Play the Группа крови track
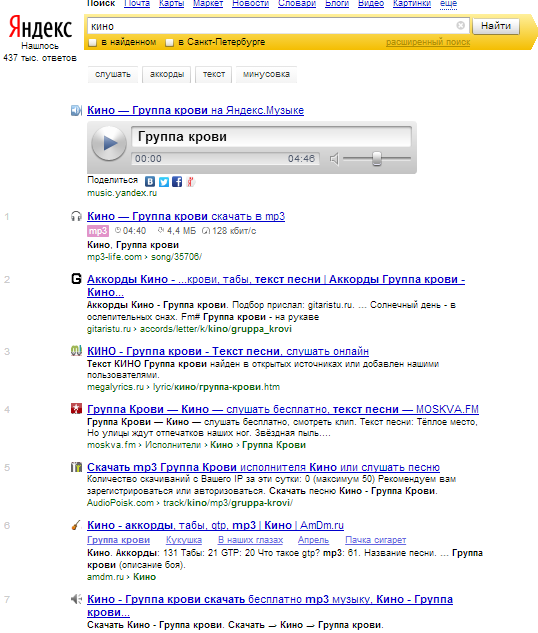The height and width of the screenshot is (633, 538). [109, 143]
